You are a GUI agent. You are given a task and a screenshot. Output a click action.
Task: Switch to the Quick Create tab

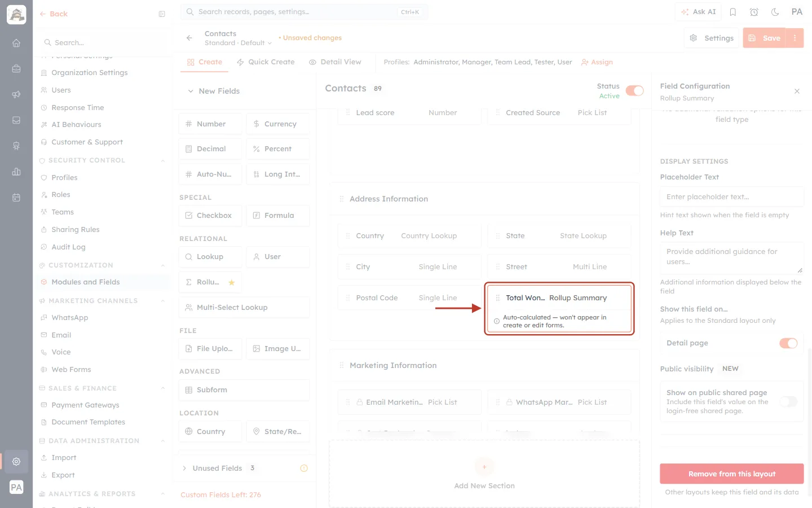point(266,62)
